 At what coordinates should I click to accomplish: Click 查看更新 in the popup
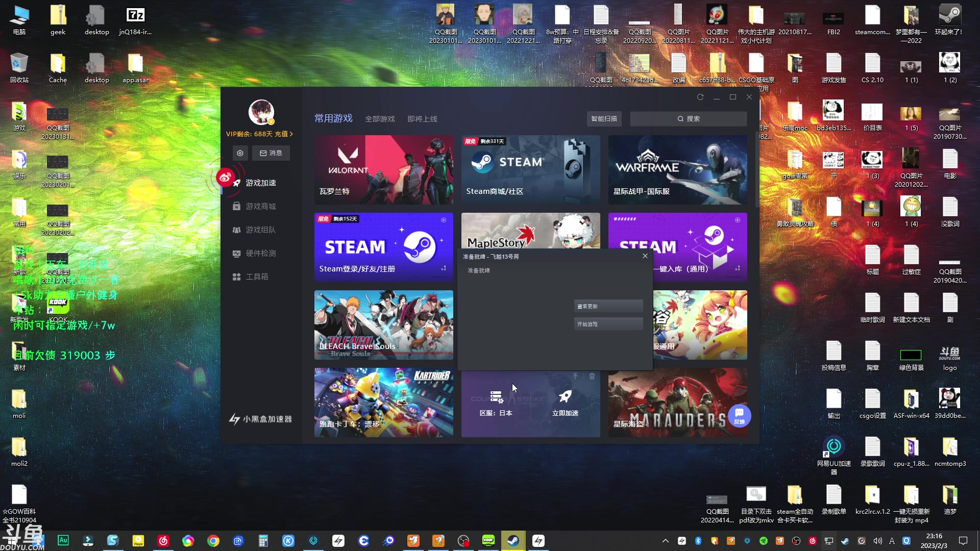[608, 306]
